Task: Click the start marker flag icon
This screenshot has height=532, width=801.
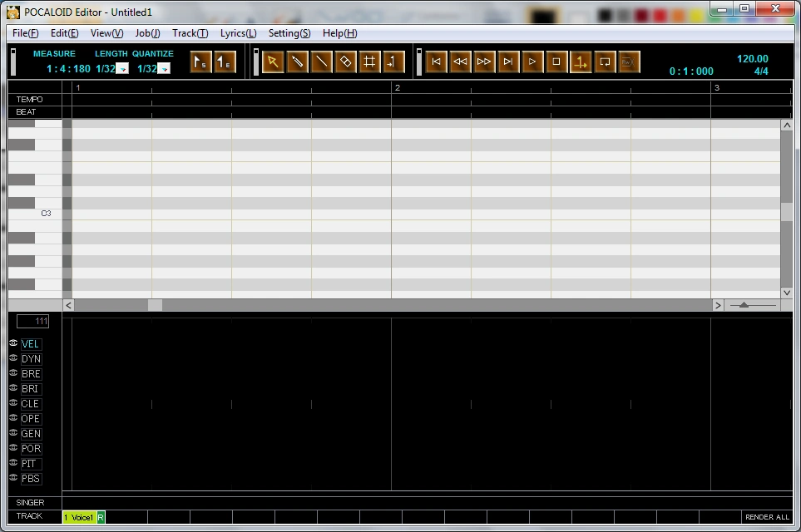Action: click(200, 62)
